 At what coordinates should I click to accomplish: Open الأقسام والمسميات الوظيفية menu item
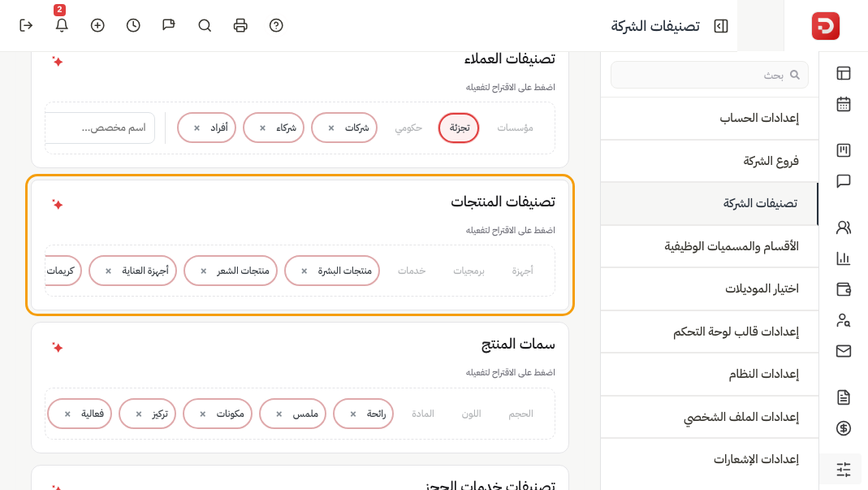[709, 246]
